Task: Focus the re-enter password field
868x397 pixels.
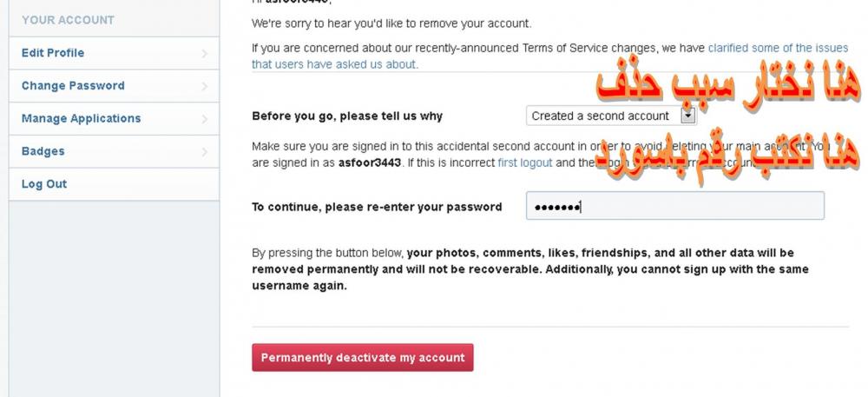Action: pos(674,207)
